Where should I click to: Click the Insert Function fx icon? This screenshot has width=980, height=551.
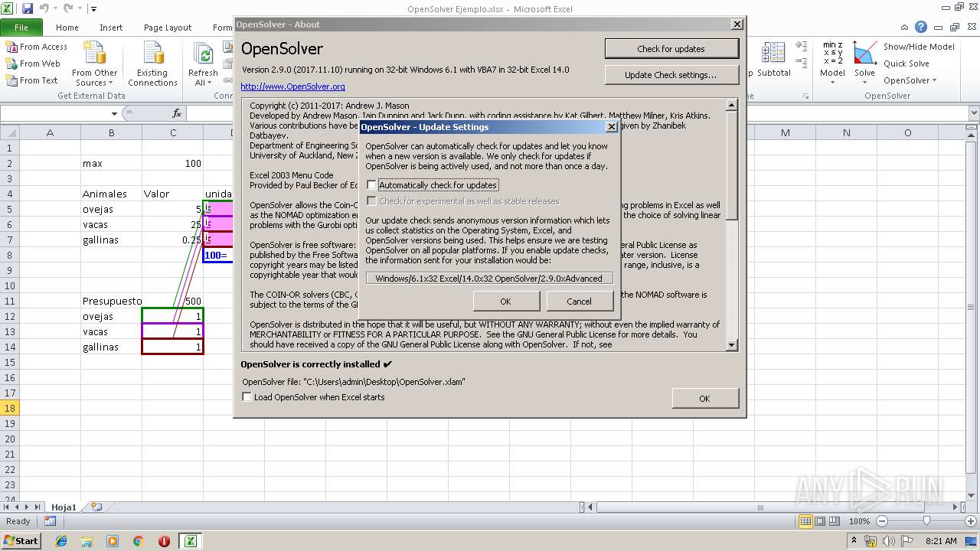click(177, 113)
